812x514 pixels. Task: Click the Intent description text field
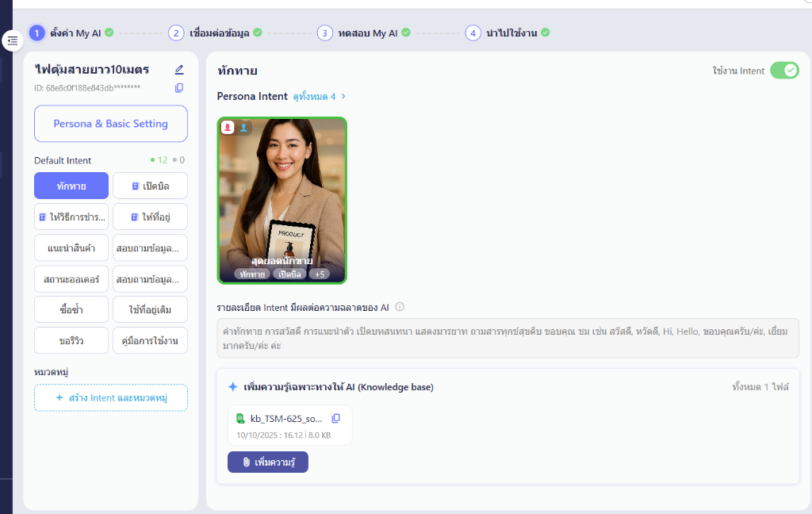coord(507,339)
